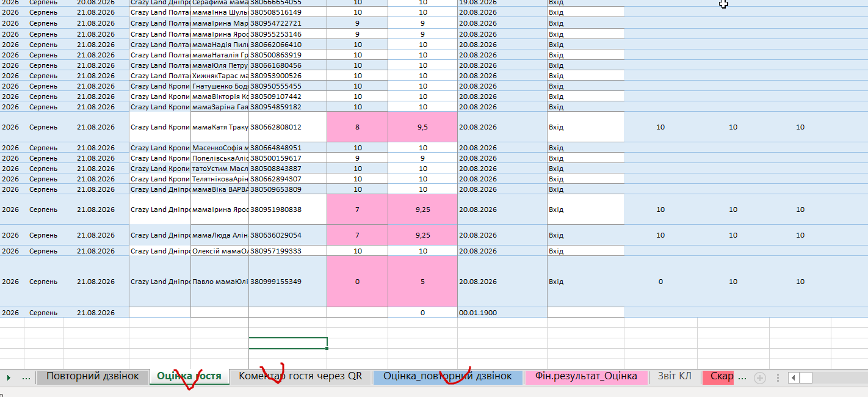Click phone number 380664848951
Viewport: 868px width, 397px height.
coord(288,148)
